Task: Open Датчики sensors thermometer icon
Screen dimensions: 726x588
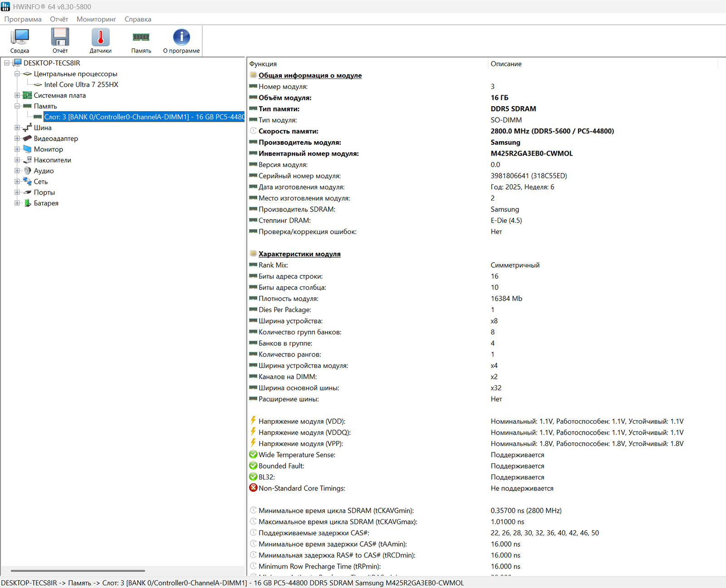Action: coord(100,37)
